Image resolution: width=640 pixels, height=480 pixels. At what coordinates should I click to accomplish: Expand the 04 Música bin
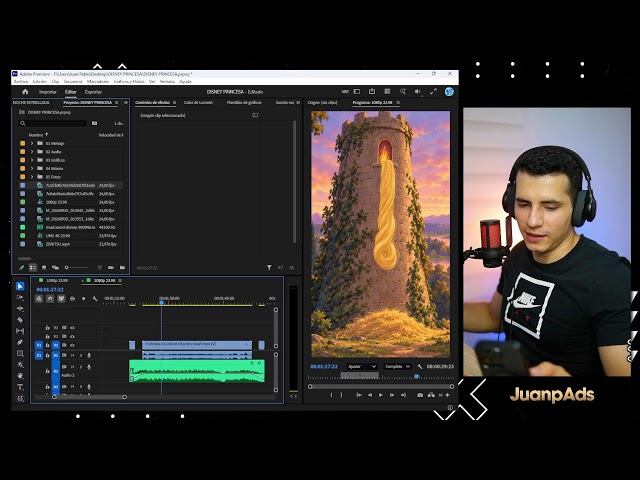(x=32, y=168)
